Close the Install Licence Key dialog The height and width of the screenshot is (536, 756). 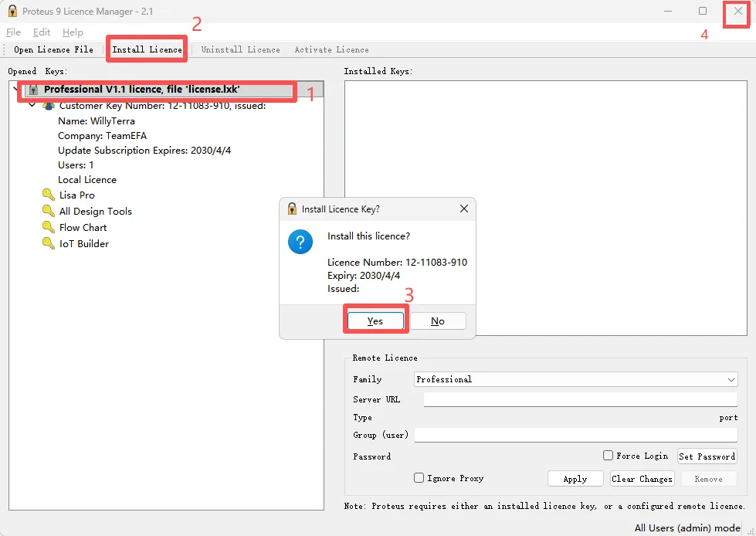click(464, 209)
